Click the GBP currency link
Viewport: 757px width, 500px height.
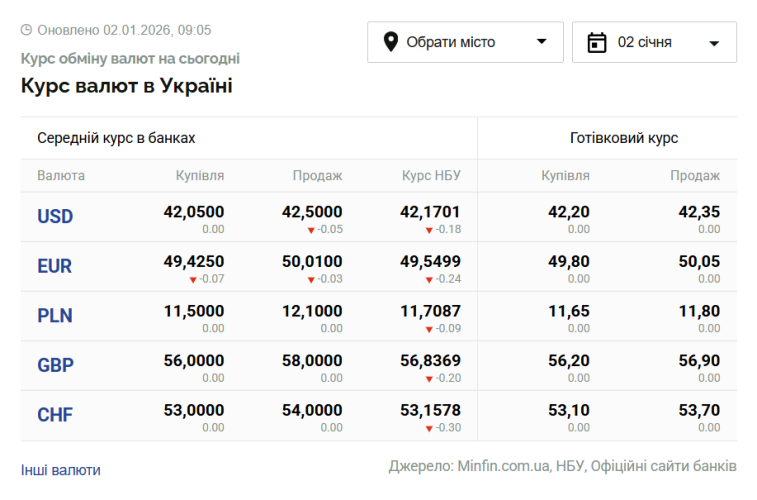click(x=55, y=365)
